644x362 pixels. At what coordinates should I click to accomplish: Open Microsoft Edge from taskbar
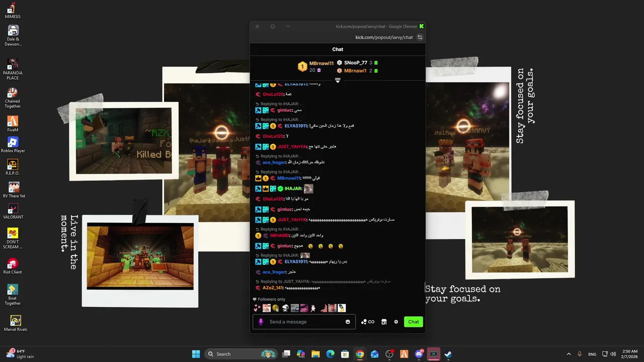coord(330,354)
